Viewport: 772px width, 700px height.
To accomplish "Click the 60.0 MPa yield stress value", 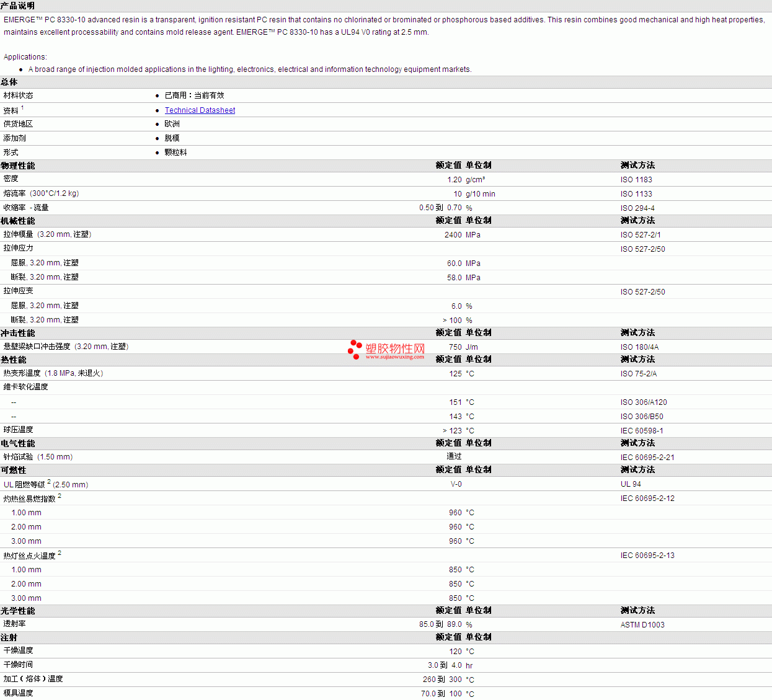I will (464, 264).
